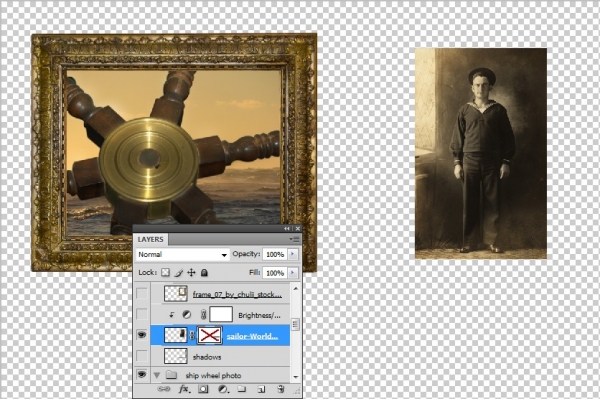
Task: Select the frame_07_by_chulii_stock layer name
Action: (x=237, y=294)
